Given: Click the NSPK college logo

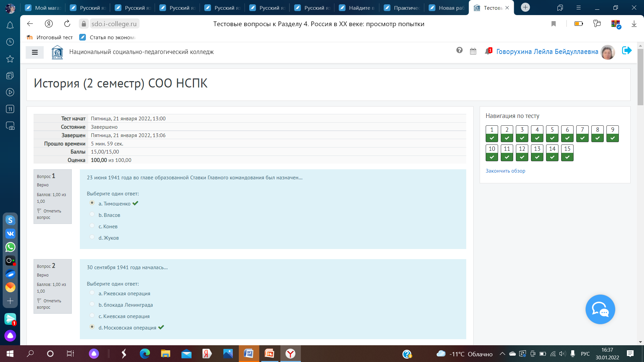Looking at the screenshot, I should tap(57, 52).
